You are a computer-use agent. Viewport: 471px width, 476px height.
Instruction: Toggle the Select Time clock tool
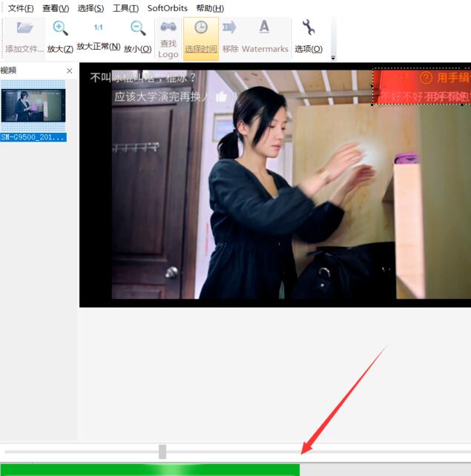(201, 28)
